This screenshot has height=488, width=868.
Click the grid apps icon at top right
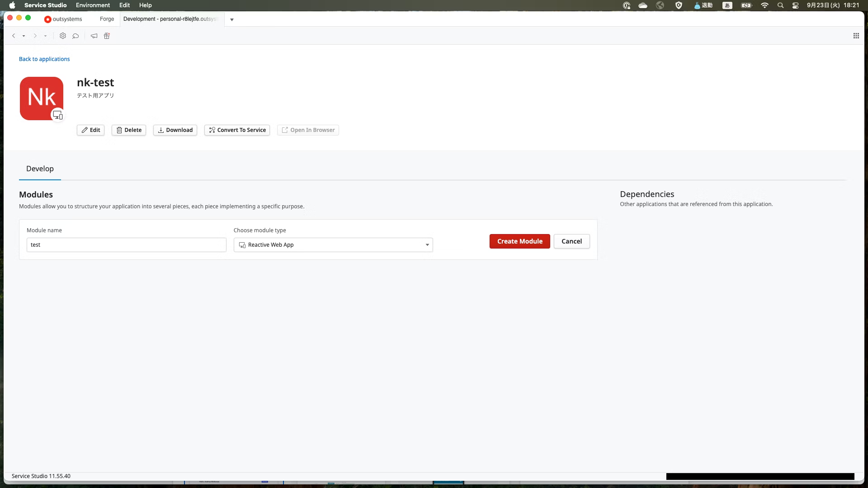(x=856, y=36)
